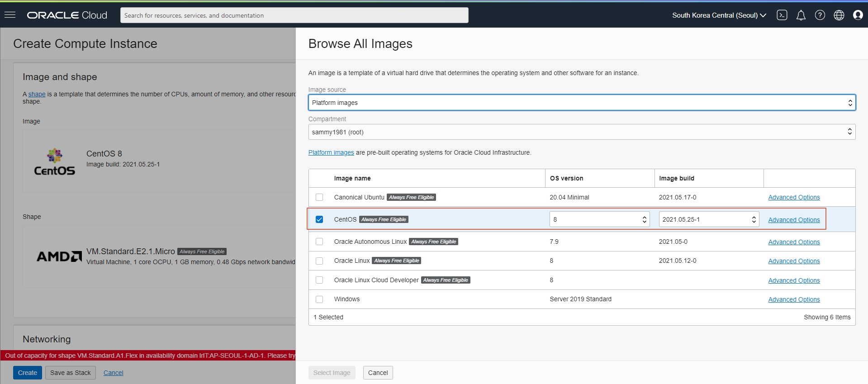This screenshot has width=868, height=384.
Task: Uncheck the CentOS image checkbox
Action: (x=319, y=219)
